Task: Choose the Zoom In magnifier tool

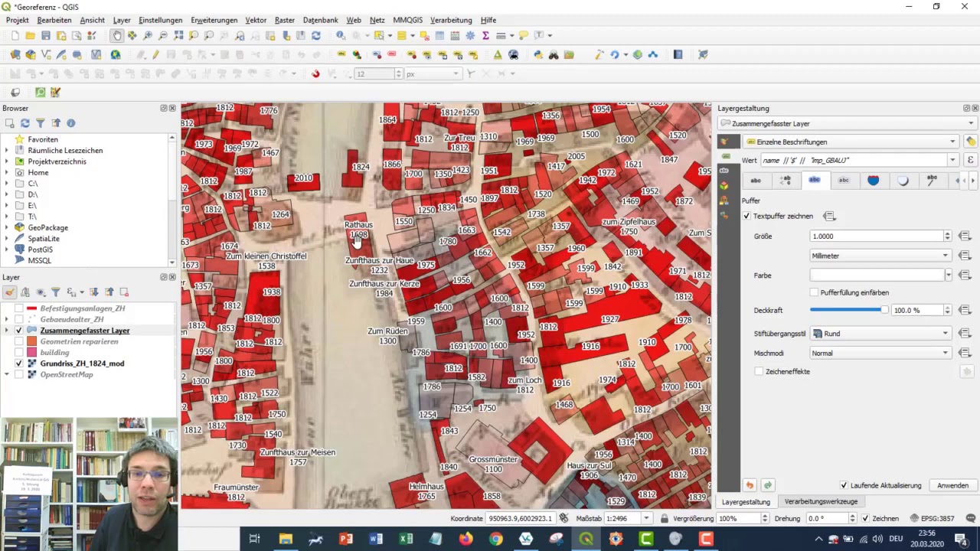Action: tap(148, 35)
